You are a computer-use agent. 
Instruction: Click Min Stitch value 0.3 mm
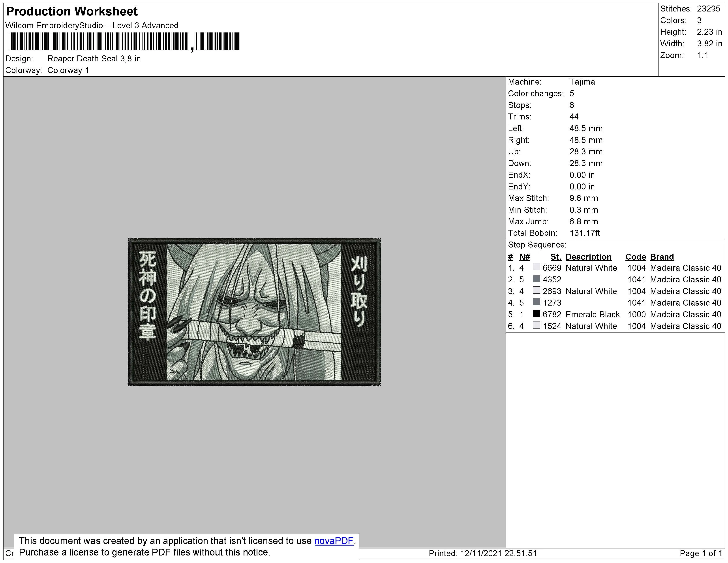[584, 210]
